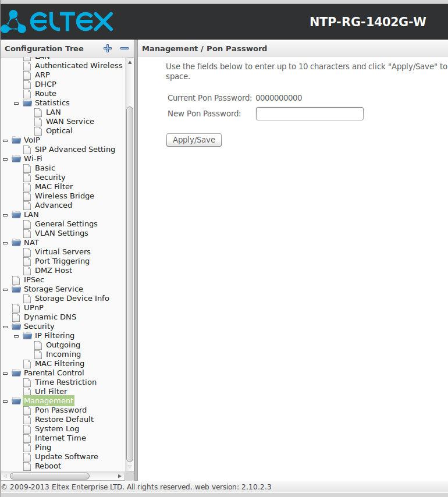Image resolution: width=448 pixels, height=497 pixels.
Task: Open Storage Device Info page
Action: point(72,299)
